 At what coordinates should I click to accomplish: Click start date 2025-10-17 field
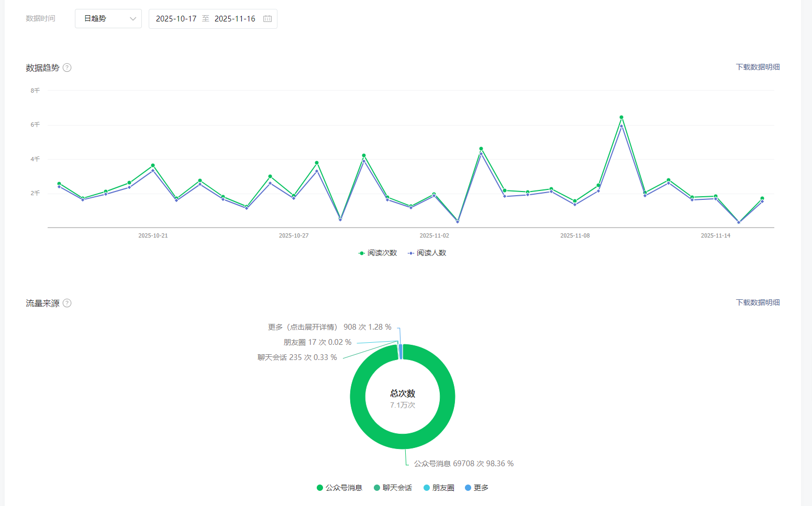176,19
